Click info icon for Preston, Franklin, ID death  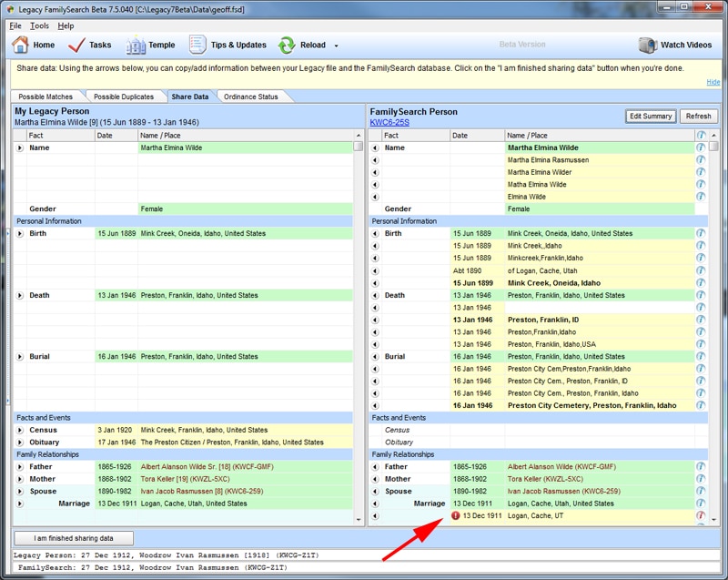[x=701, y=320]
